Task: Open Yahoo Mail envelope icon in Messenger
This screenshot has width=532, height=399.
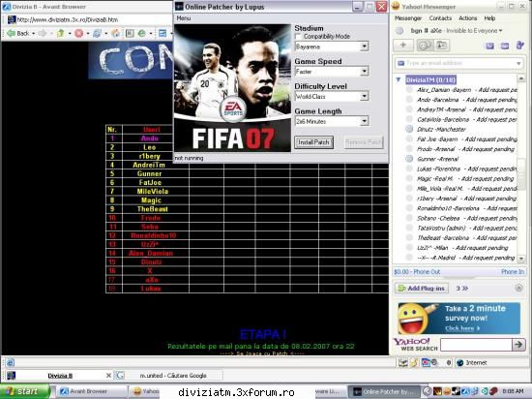Action: 489,46
